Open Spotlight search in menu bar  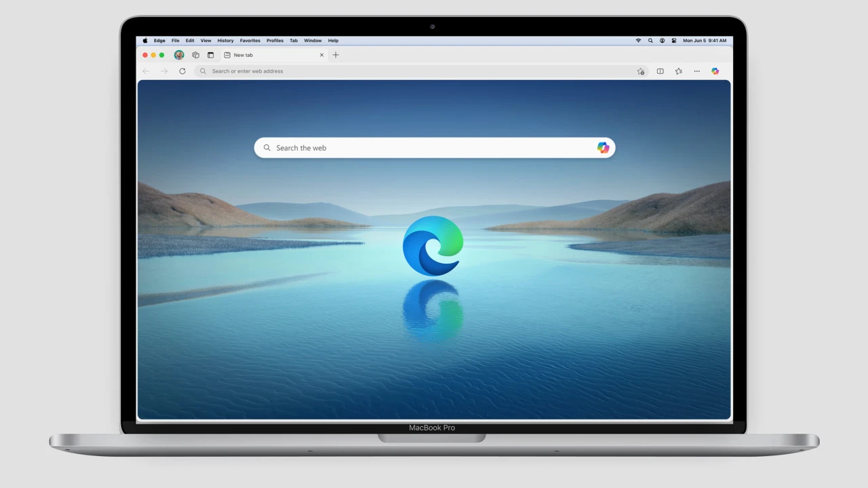[x=650, y=41]
